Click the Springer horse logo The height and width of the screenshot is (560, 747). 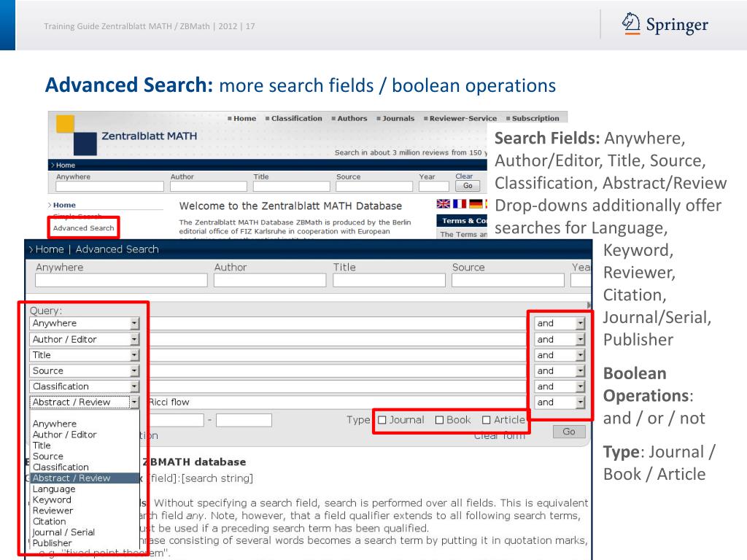631,23
